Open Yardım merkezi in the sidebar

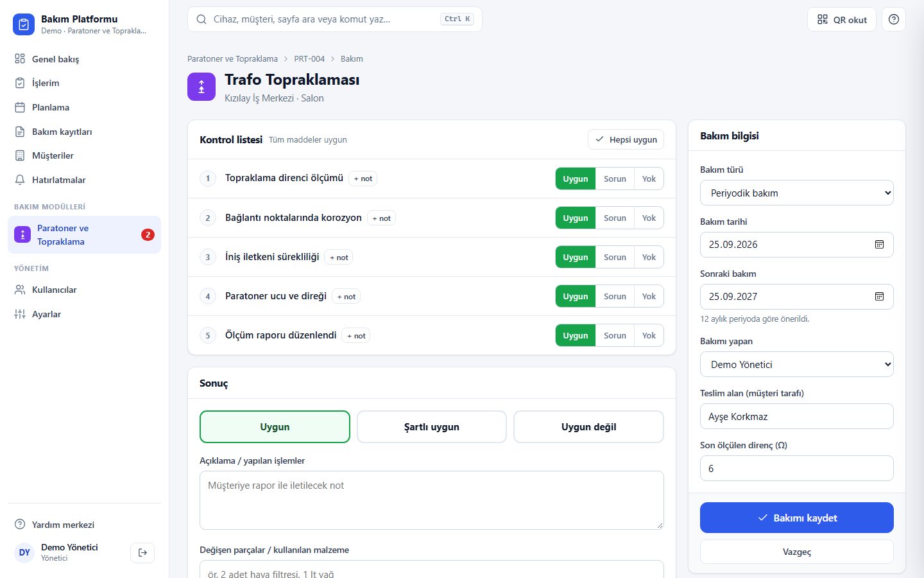tap(84, 525)
